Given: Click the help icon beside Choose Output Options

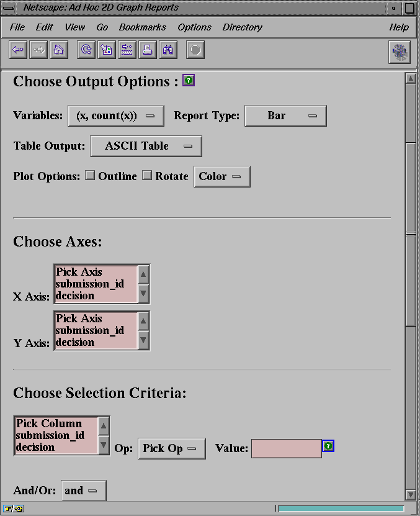Looking at the screenshot, I should pos(189,80).
